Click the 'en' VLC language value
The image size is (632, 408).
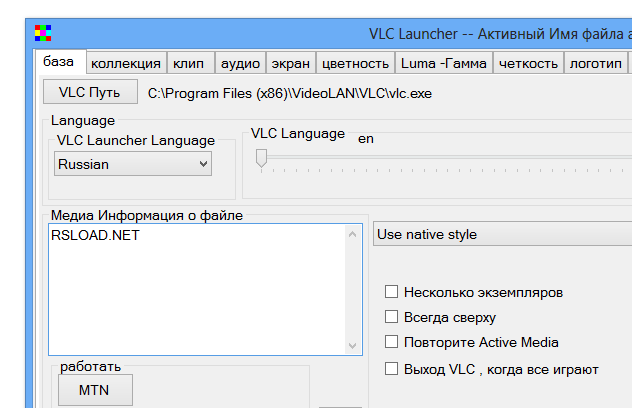click(366, 139)
